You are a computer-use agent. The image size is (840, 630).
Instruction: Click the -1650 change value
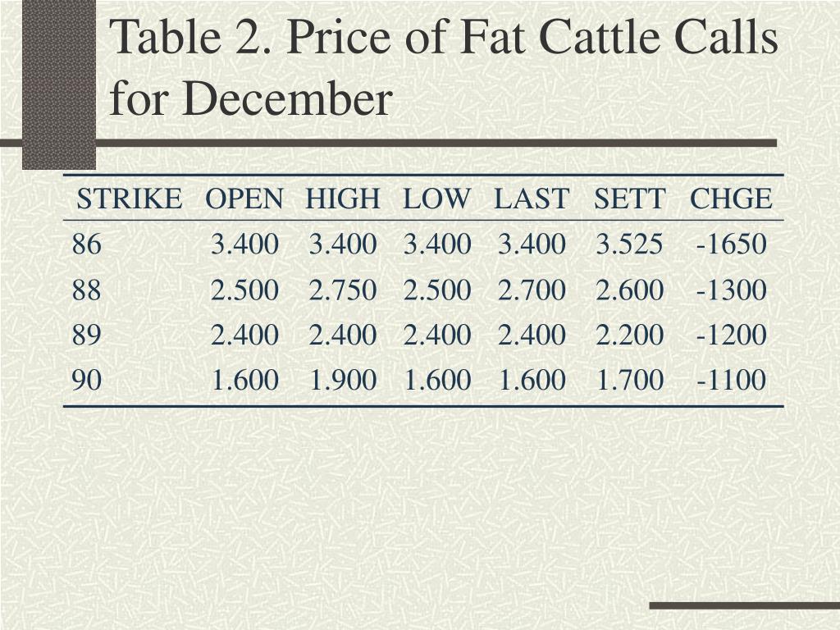coord(731,244)
